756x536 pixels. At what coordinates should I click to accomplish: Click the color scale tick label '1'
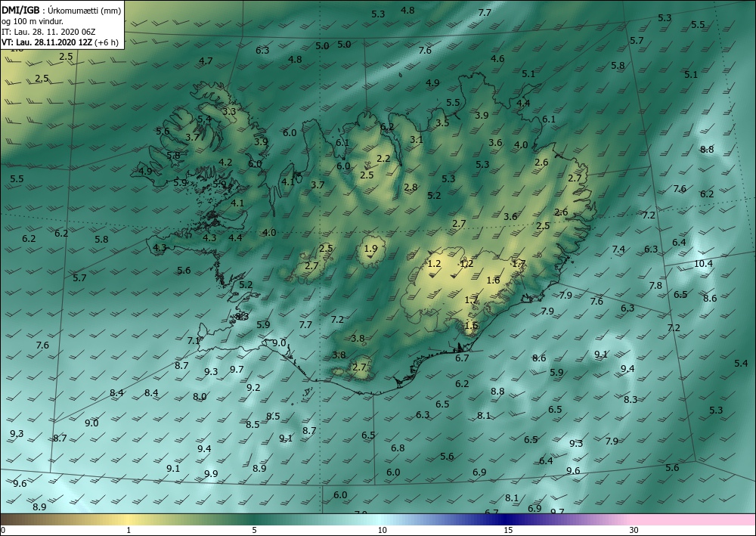(x=129, y=530)
